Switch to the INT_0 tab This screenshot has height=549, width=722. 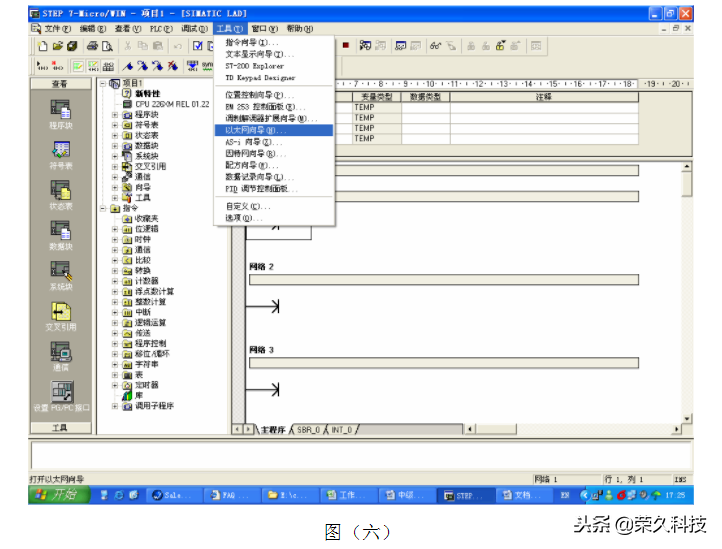(342, 429)
